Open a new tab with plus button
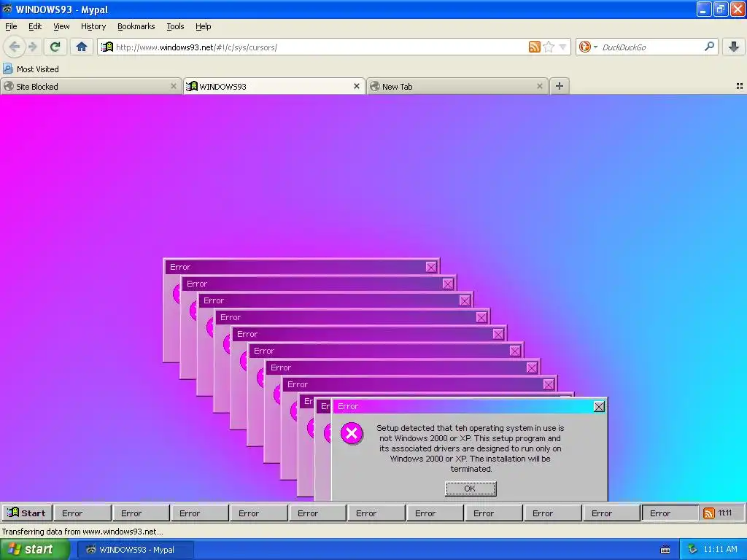The image size is (747, 560). 560,86
